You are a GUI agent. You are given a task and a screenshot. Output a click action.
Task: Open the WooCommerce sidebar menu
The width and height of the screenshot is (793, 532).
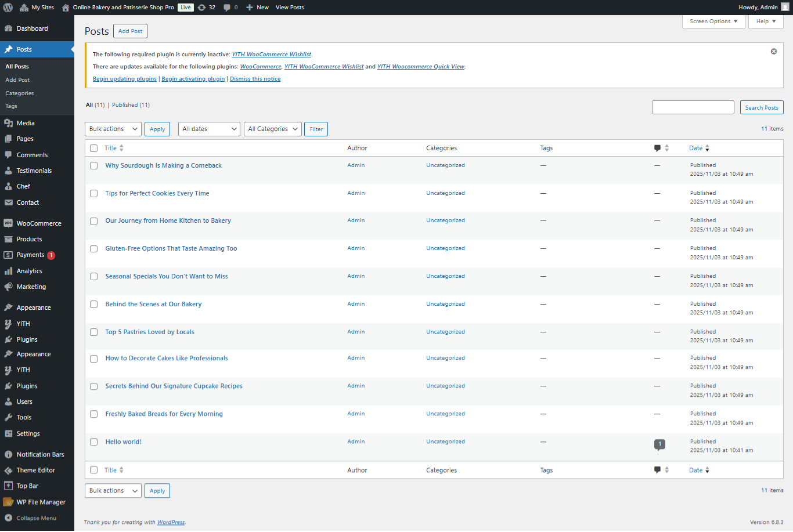pos(38,223)
